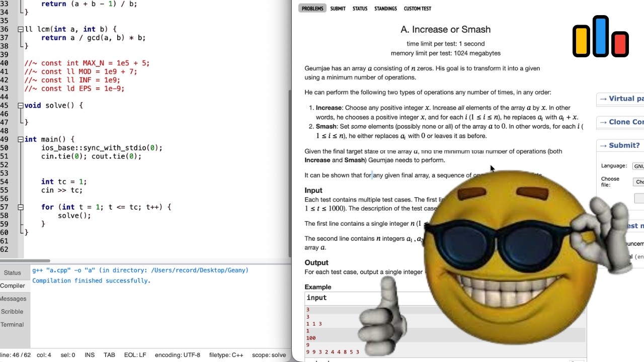Click the 'INS' status bar indicator
644x362 pixels.
[x=90, y=355]
